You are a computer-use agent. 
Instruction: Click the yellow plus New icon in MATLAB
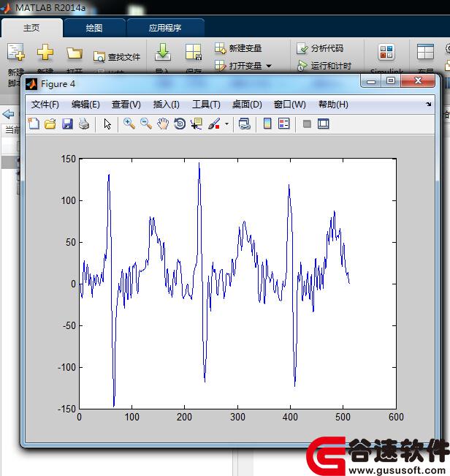[45, 52]
